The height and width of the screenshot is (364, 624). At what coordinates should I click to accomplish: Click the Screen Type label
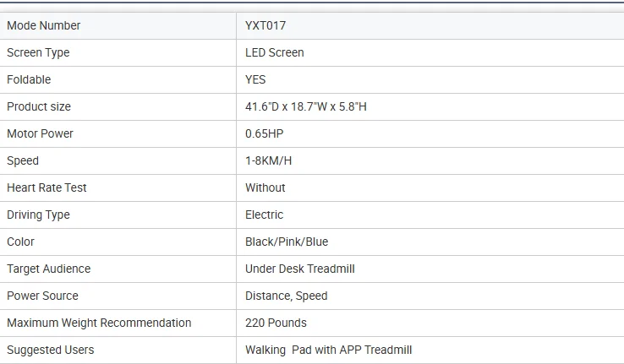pyautogui.click(x=38, y=53)
